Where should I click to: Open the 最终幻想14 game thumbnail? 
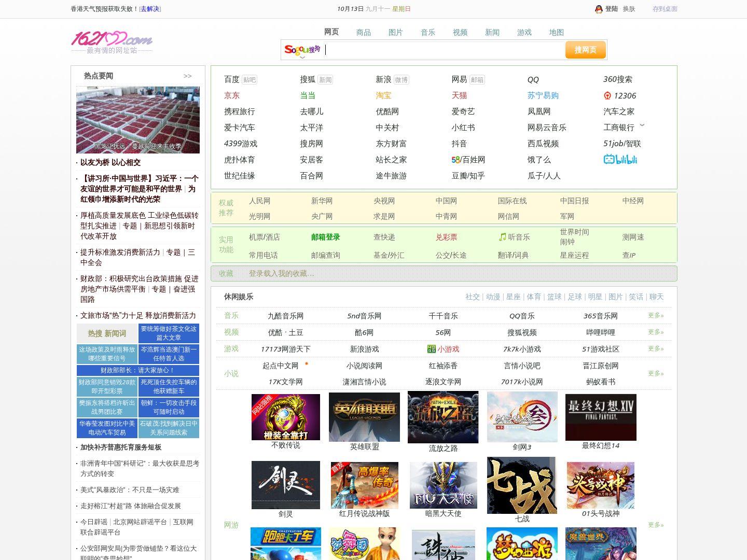pyautogui.click(x=601, y=417)
